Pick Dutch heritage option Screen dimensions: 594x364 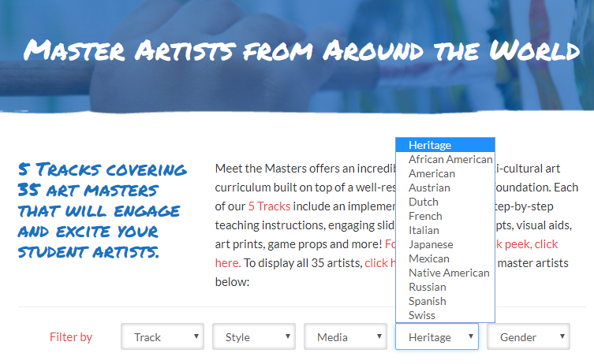(445, 202)
